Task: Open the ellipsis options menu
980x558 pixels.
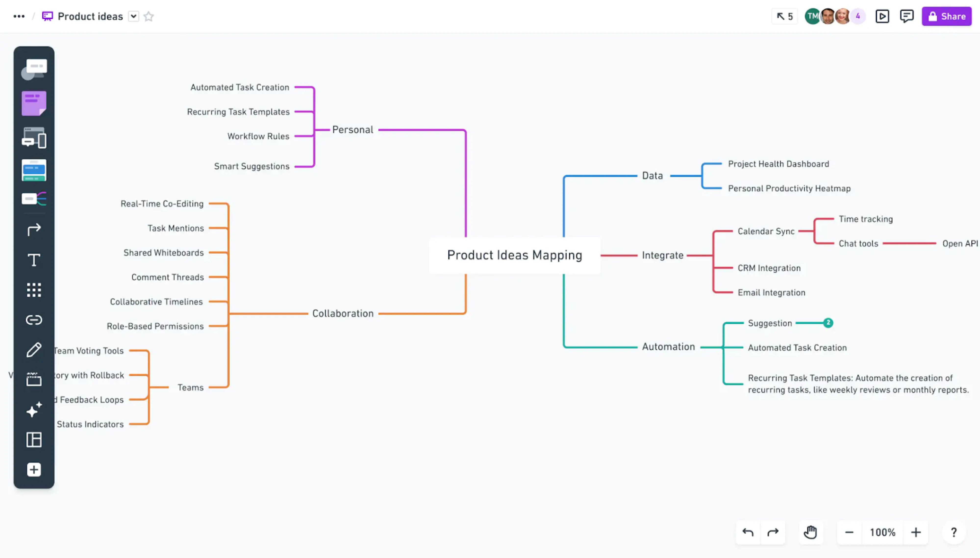Action: (x=18, y=16)
